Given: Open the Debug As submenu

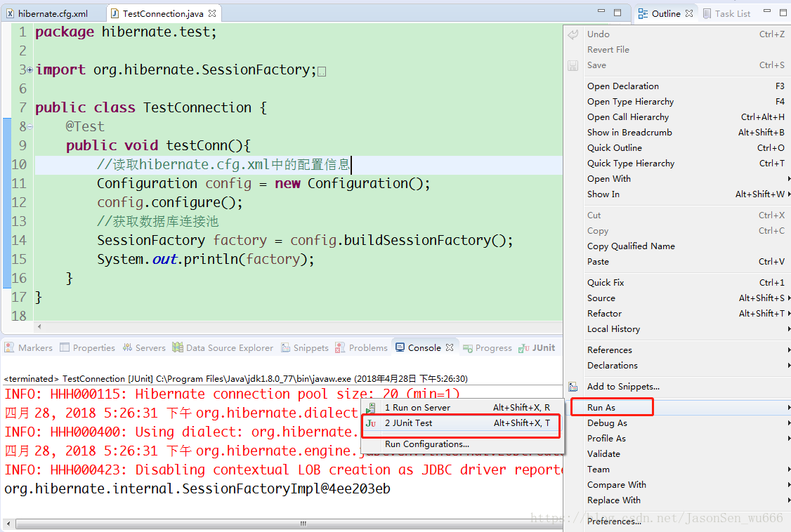Looking at the screenshot, I should (x=676, y=423).
